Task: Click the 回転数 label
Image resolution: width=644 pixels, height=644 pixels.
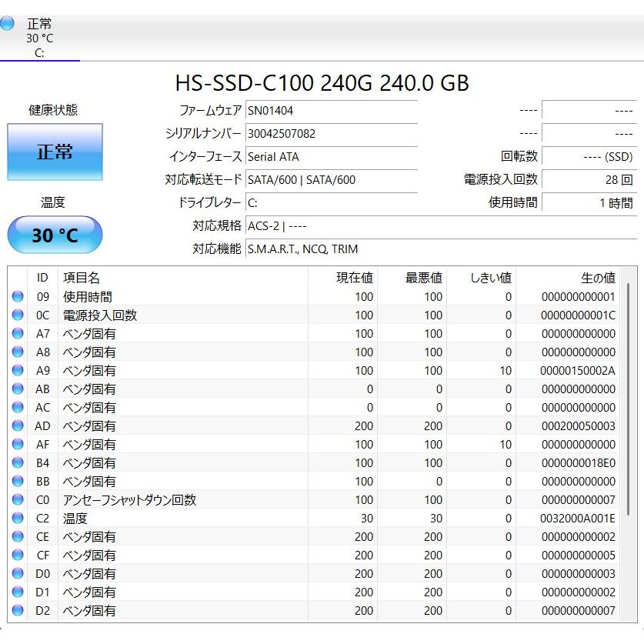Action: tap(519, 156)
